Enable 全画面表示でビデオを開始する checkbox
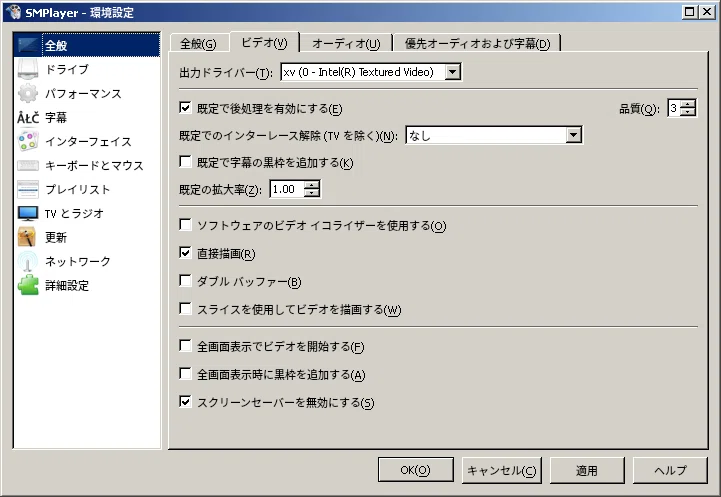Viewport: 721px width, 497px height. coord(185,345)
